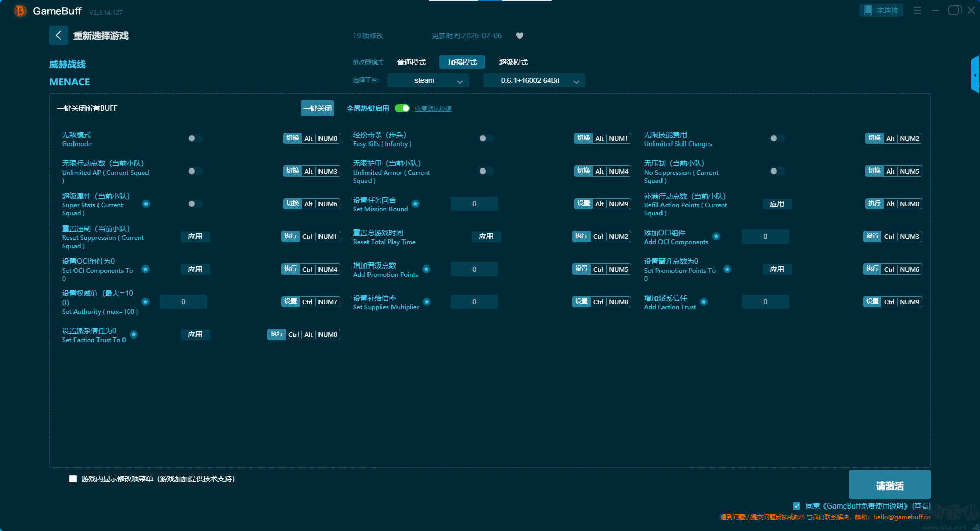Check the in-game trainer menu checkbox

pyautogui.click(x=73, y=479)
